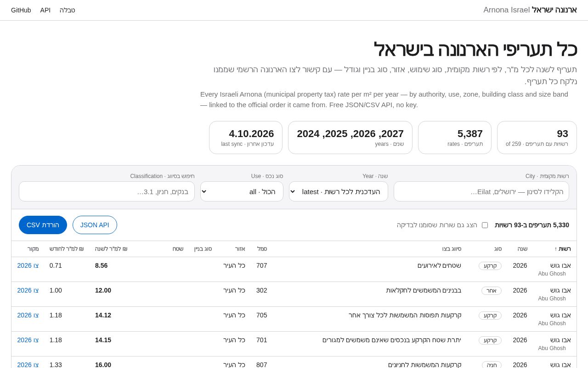Open the צו 2026 link in the code 701 row

[28, 340]
